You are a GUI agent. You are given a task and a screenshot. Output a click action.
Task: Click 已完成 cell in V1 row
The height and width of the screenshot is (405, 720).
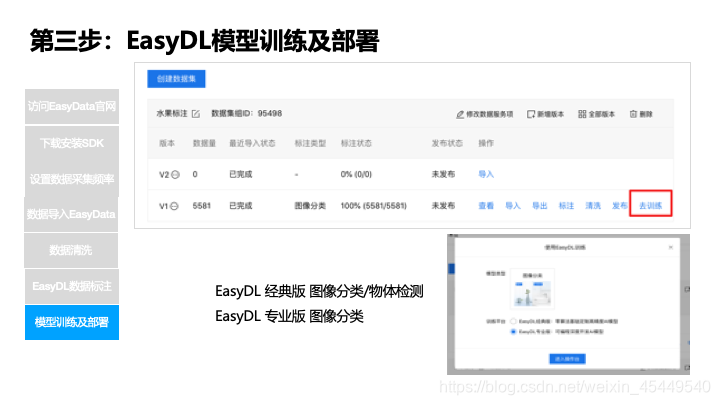point(241,206)
